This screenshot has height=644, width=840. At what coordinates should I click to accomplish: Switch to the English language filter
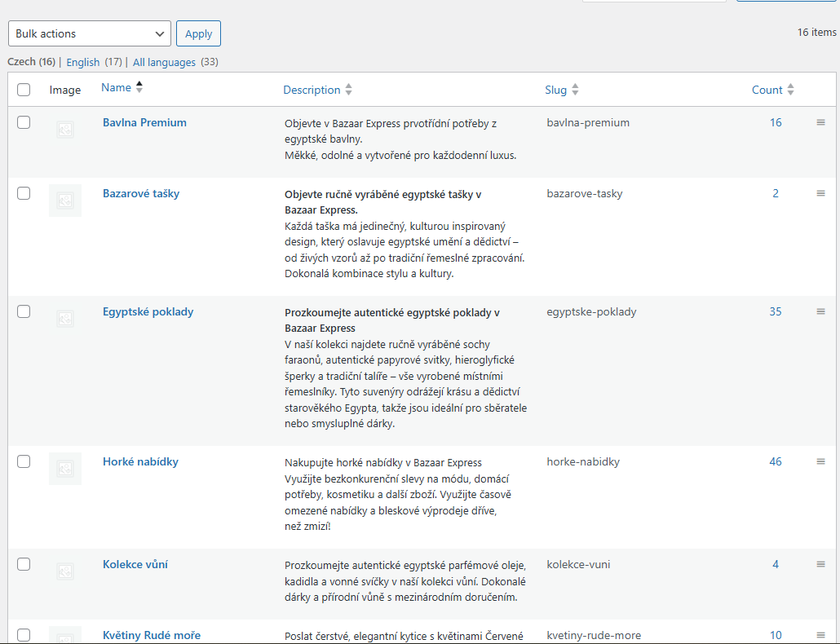click(x=83, y=62)
